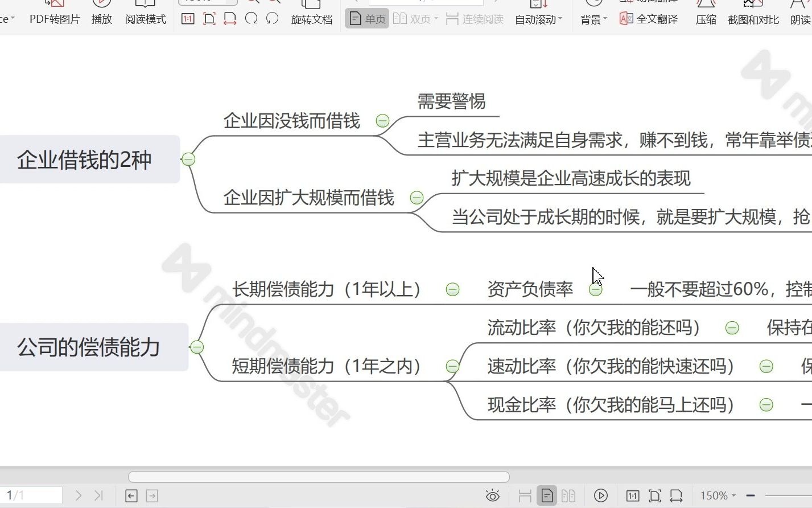Select 双页 double page view
Screen dimensions: 812x508
click(x=412, y=19)
